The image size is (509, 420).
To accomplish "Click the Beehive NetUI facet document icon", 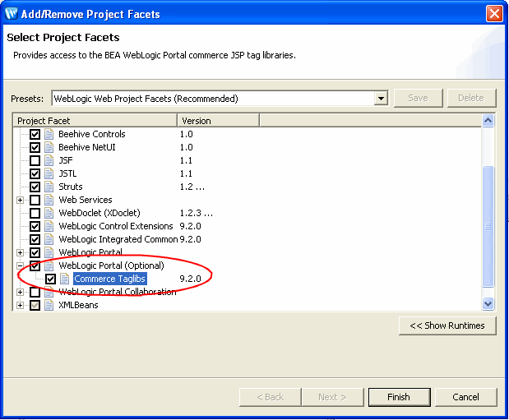I will coord(49,147).
